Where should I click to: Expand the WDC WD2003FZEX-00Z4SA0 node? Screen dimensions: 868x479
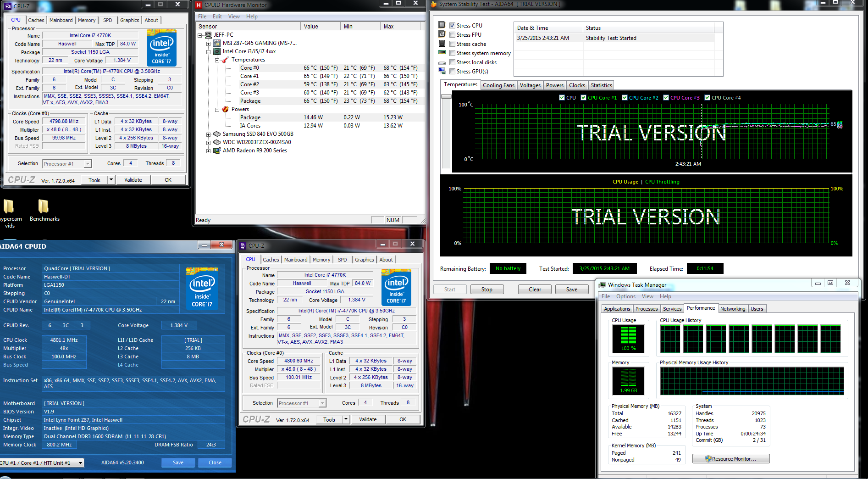[x=209, y=143]
